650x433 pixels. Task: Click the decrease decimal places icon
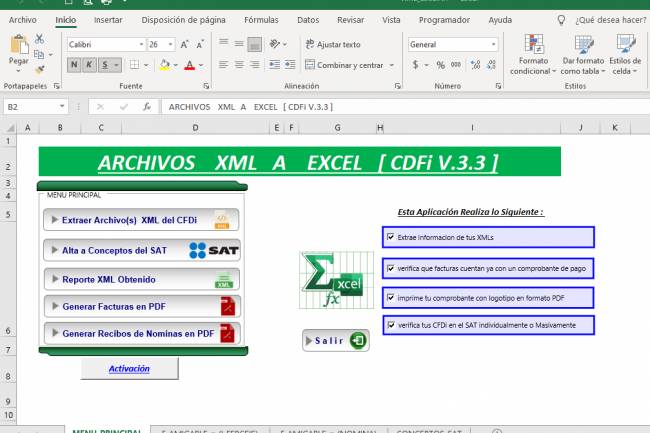(x=491, y=65)
